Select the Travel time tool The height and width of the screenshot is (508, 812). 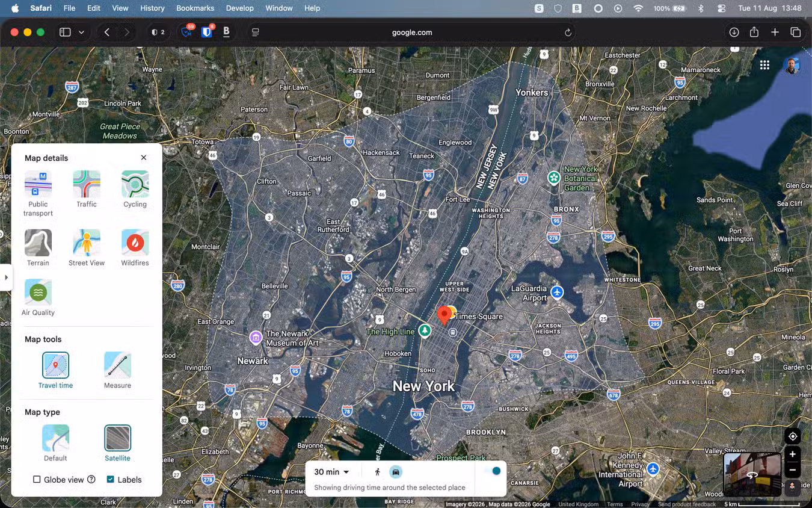click(55, 371)
